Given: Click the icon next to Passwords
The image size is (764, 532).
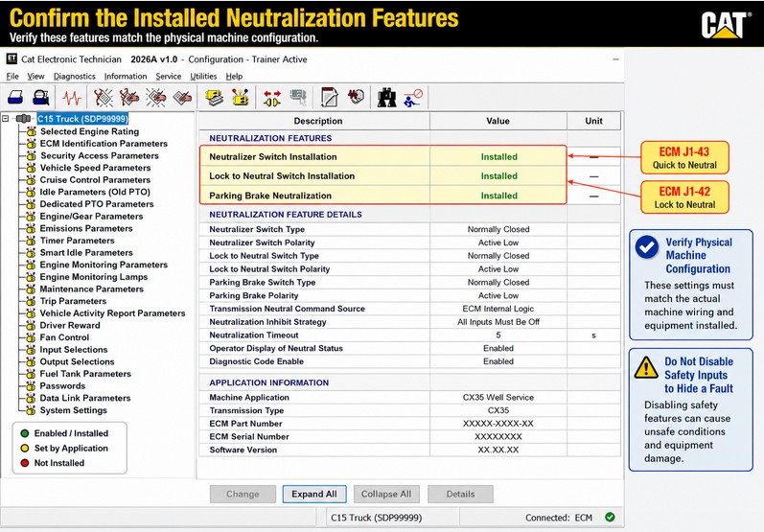Looking at the screenshot, I should pos(32,386).
